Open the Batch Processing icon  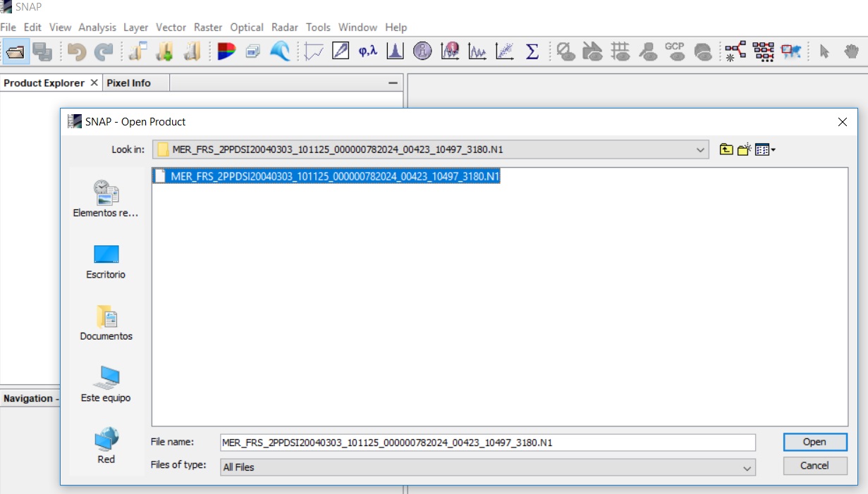[x=763, y=51]
